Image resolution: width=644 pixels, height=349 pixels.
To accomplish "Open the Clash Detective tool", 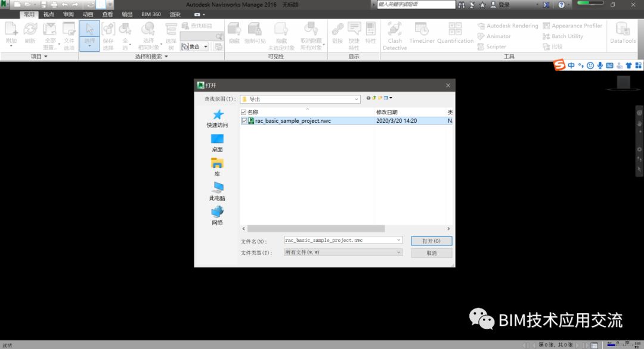I will [x=395, y=36].
